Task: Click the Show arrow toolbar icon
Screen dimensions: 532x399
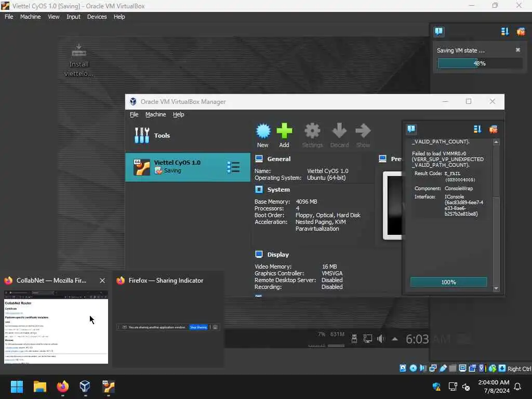Action: [x=363, y=136]
